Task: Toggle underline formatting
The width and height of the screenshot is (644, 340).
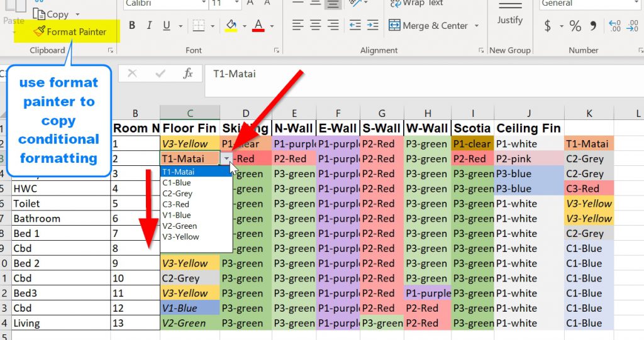Action: click(x=166, y=26)
